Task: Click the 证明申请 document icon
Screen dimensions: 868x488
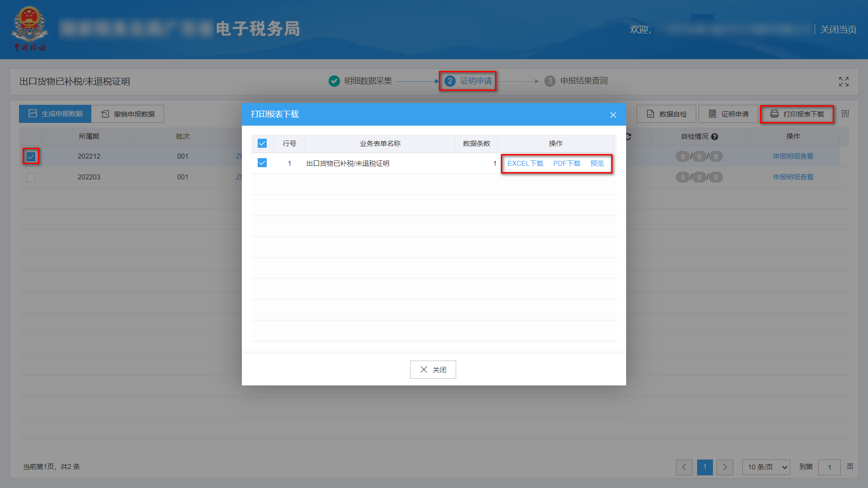Action: [712, 114]
